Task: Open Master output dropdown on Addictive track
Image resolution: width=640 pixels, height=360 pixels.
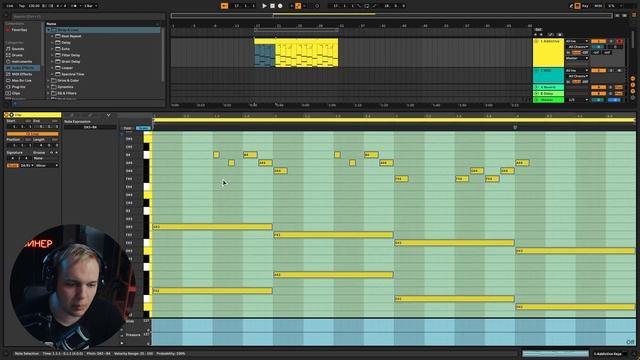Action: click(x=577, y=58)
